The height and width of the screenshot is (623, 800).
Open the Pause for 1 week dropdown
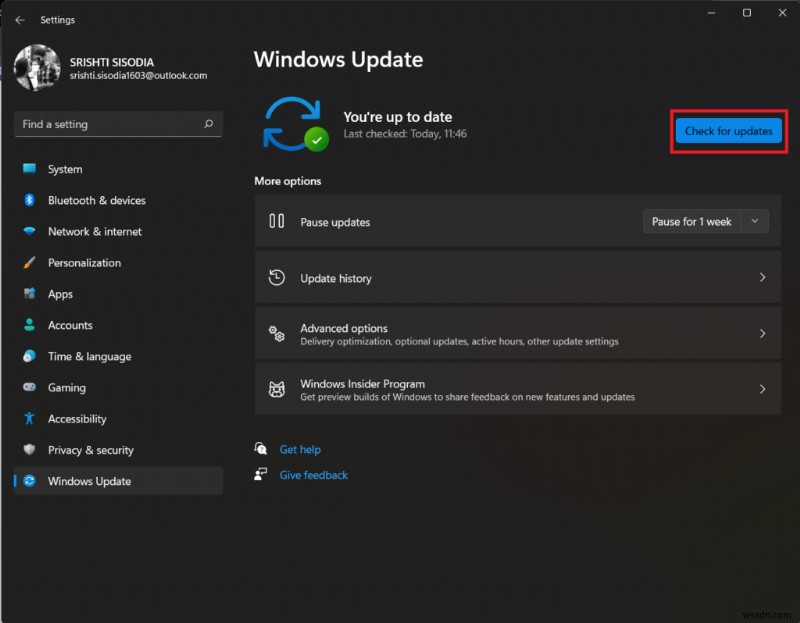click(x=705, y=221)
